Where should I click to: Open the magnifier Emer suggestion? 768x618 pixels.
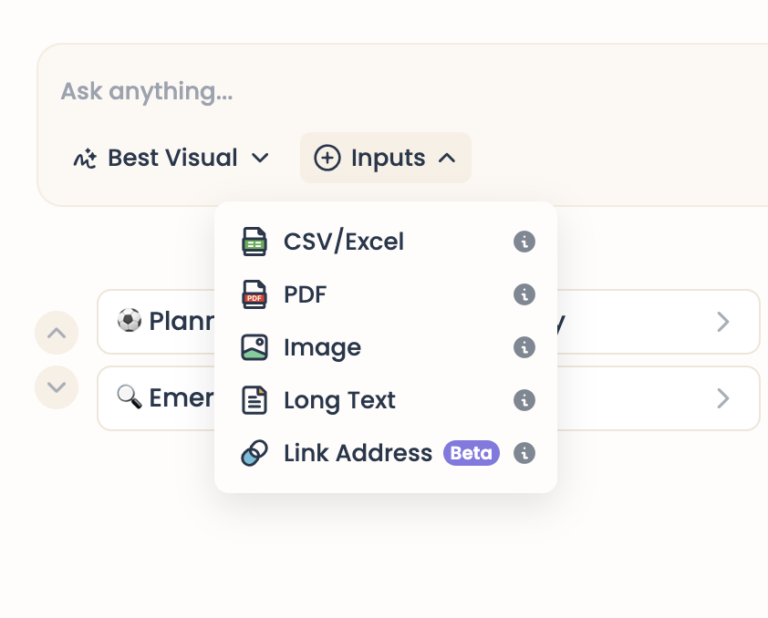coord(160,398)
